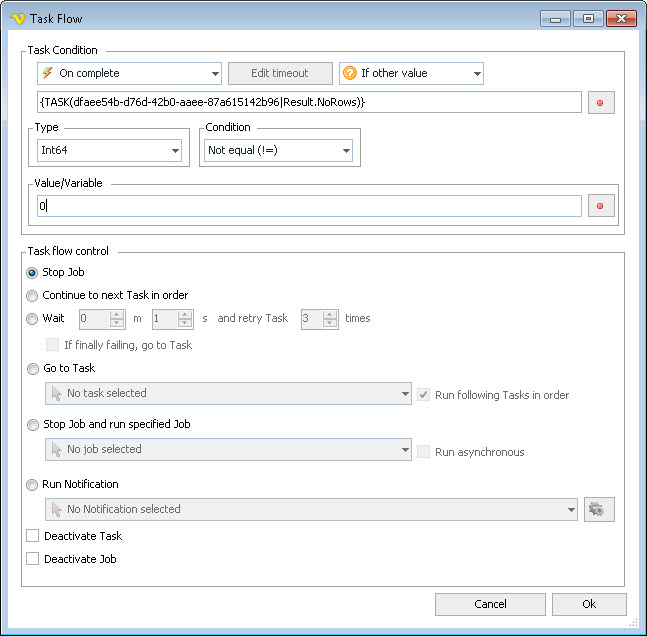
Task: Click the variable picker icon beside the TASK expression field
Action: [x=600, y=103]
